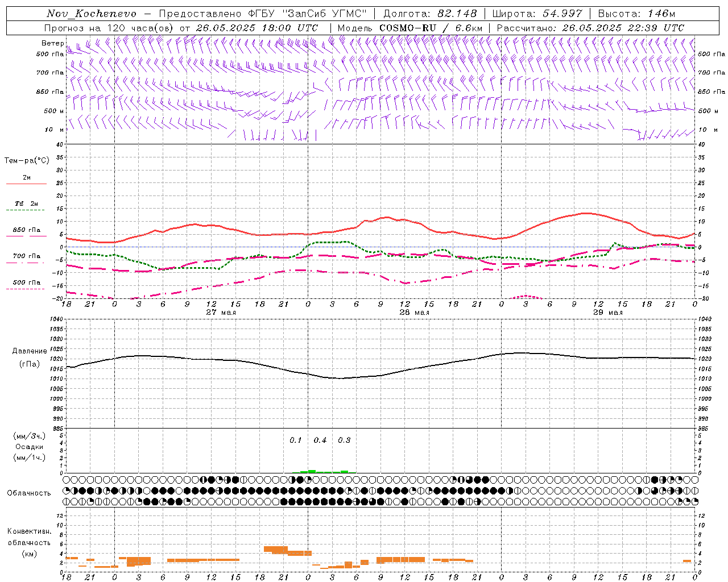Click the Td 2м dew point legend entry
The height and width of the screenshot is (582, 728).
tap(27, 203)
